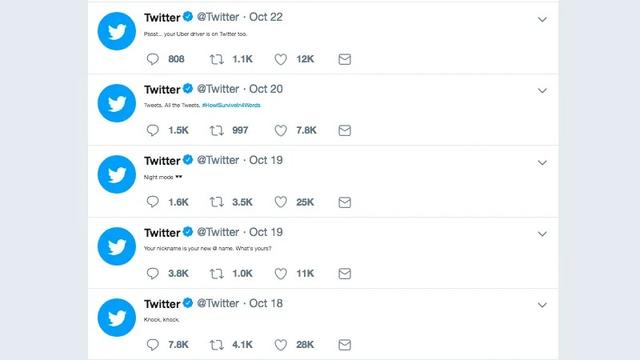Reply to the Oct 22 Uber driver tweet

pyautogui.click(x=153, y=59)
